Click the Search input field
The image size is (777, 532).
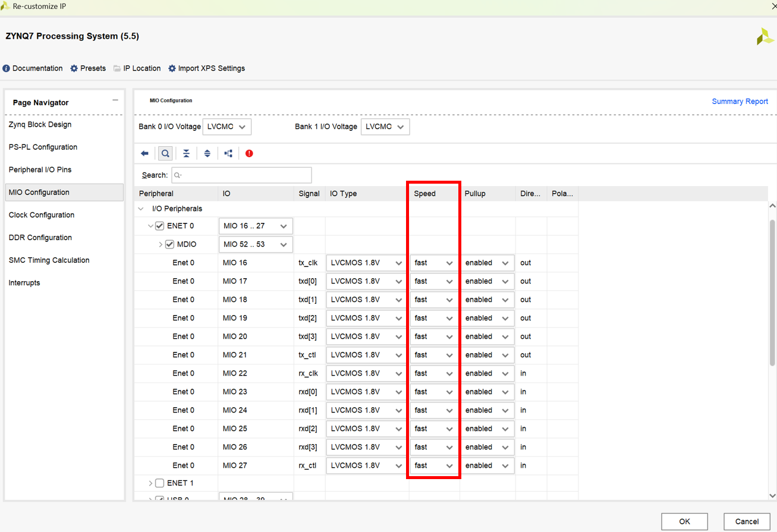(x=241, y=175)
